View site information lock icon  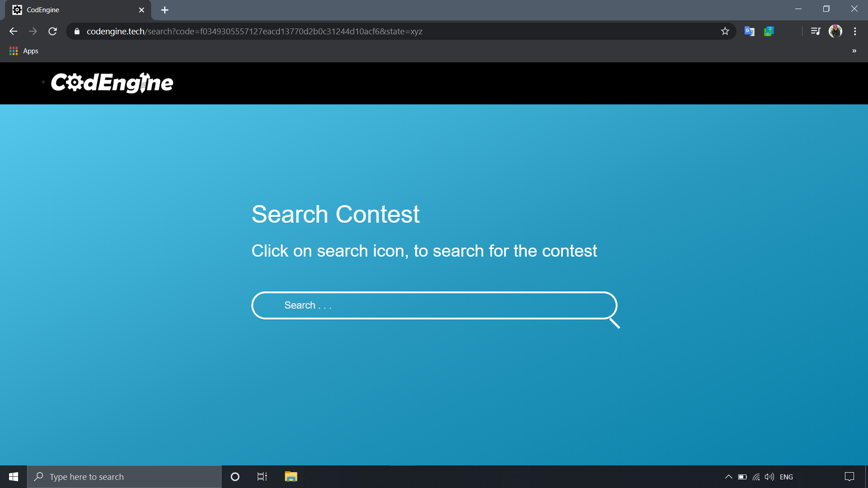tap(77, 31)
